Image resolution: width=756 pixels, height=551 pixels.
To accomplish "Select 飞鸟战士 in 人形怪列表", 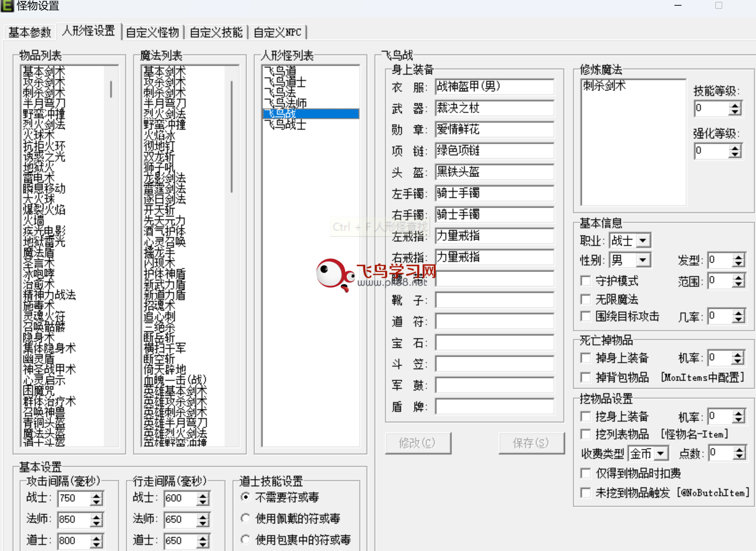I will point(285,125).
